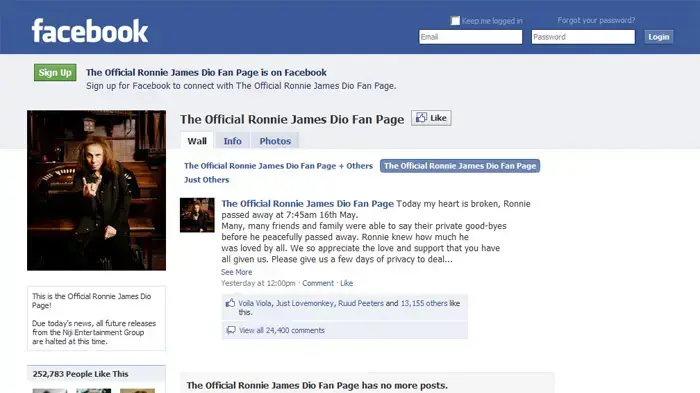Viewport: 700px width, 393px height.
Task: Click the 'has no more posts' notice
Action: (x=317, y=385)
